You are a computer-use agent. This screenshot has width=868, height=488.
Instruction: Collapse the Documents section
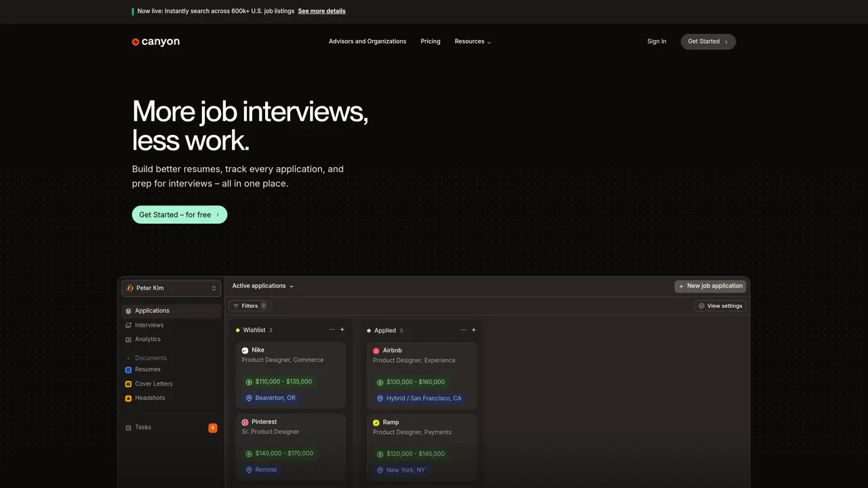coord(146,359)
